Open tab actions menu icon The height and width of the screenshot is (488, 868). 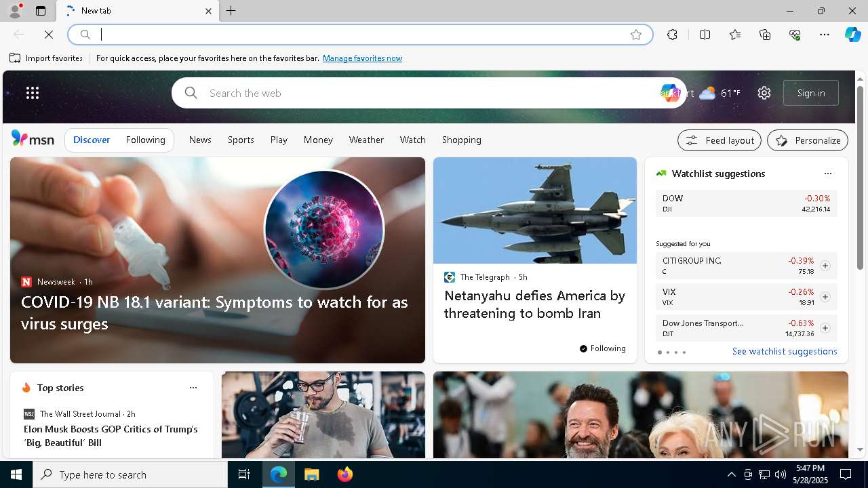tap(41, 11)
